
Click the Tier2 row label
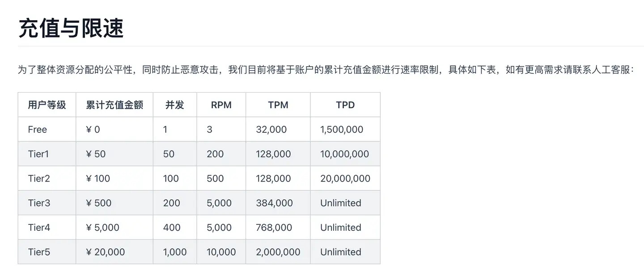coord(39,179)
